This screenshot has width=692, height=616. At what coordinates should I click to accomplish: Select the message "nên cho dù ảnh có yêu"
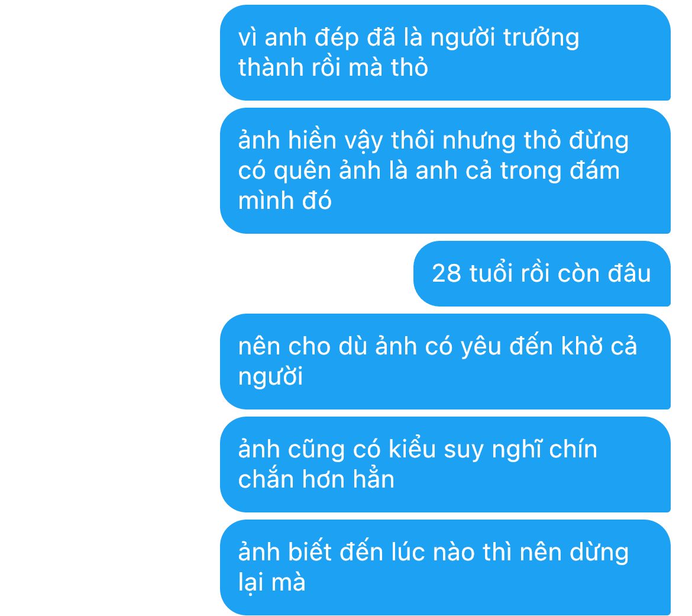coord(445,361)
